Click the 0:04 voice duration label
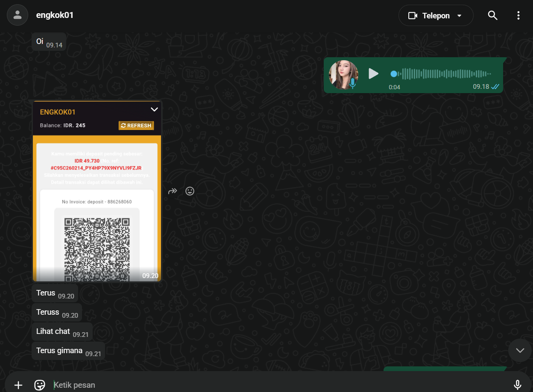533x392 pixels. point(394,87)
